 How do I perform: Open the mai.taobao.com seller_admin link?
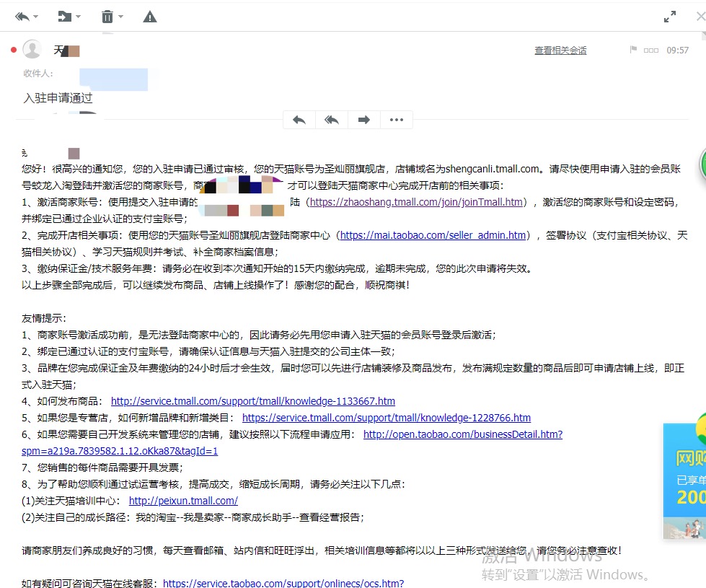click(x=433, y=235)
